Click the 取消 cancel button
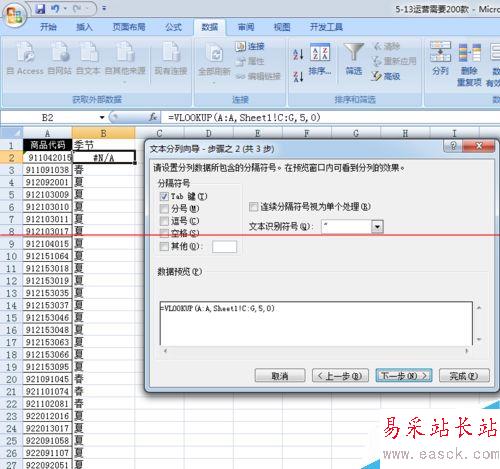This screenshot has width=500, height=469. (280, 376)
